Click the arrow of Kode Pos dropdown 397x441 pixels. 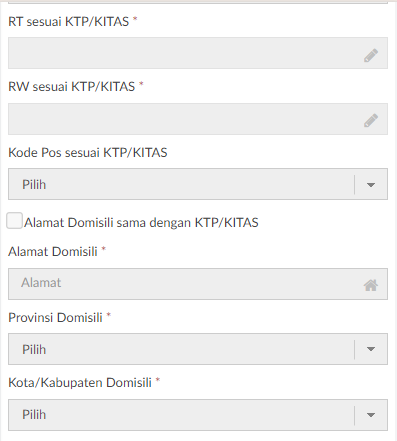tap(371, 185)
